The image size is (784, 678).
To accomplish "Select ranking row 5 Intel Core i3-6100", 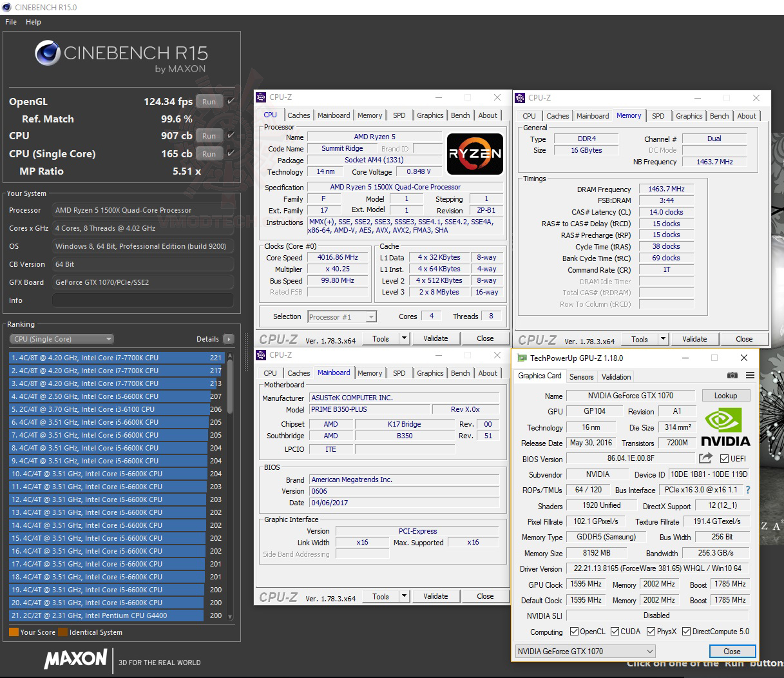I will pyautogui.click(x=116, y=409).
